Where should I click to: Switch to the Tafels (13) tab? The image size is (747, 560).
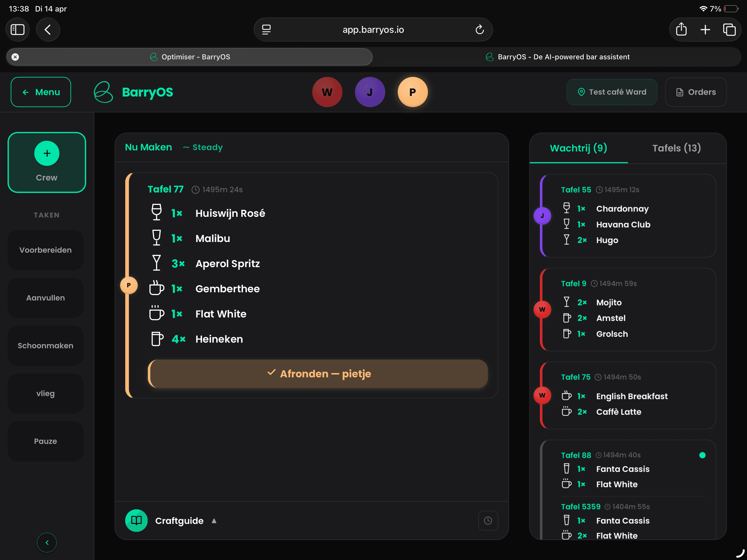pyautogui.click(x=676, y=148)
